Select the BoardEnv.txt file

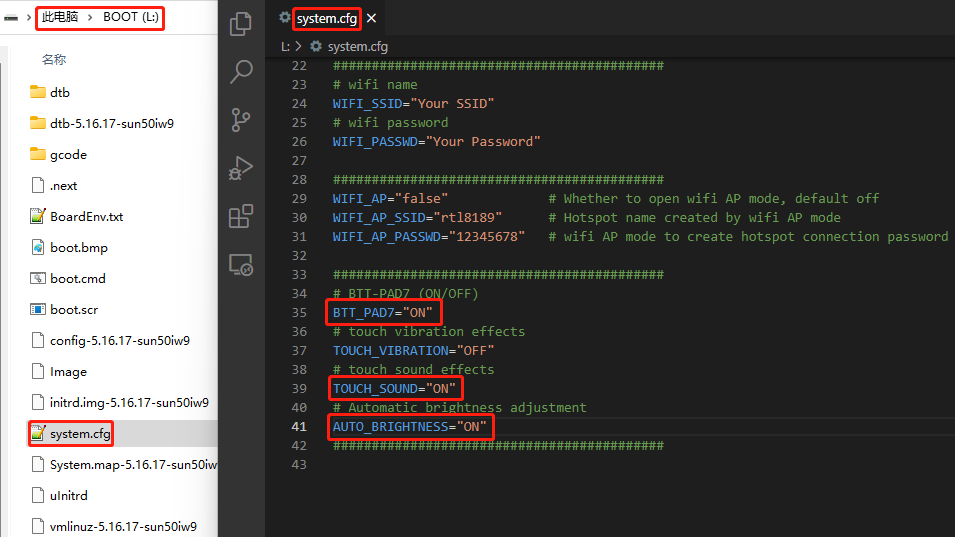click(x=86, y=216)
